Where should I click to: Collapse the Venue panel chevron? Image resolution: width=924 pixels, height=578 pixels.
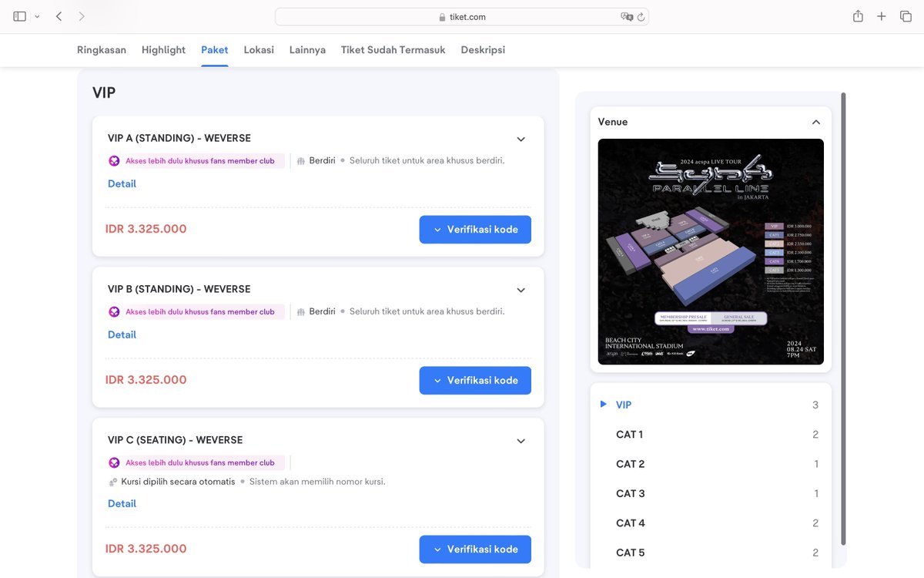click(x=816, y=123)
